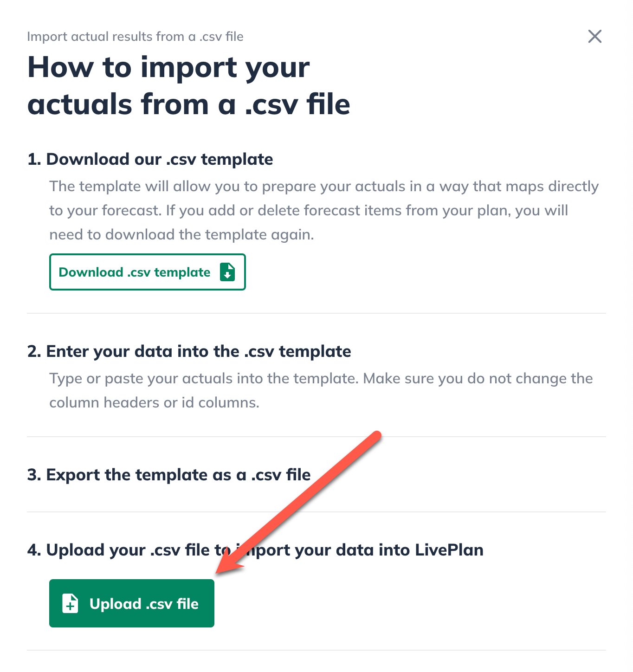Expand step 2 Enter your data heading
This screenshot has width=633, height=672.
coord(189,351)
